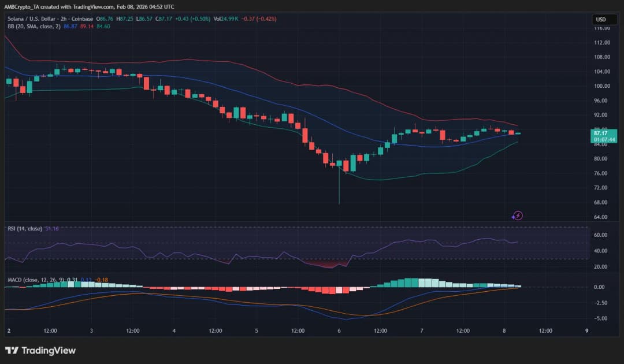
Task: Select the RSI (14, close) indicator label
Action: click(x=24, y=229)
